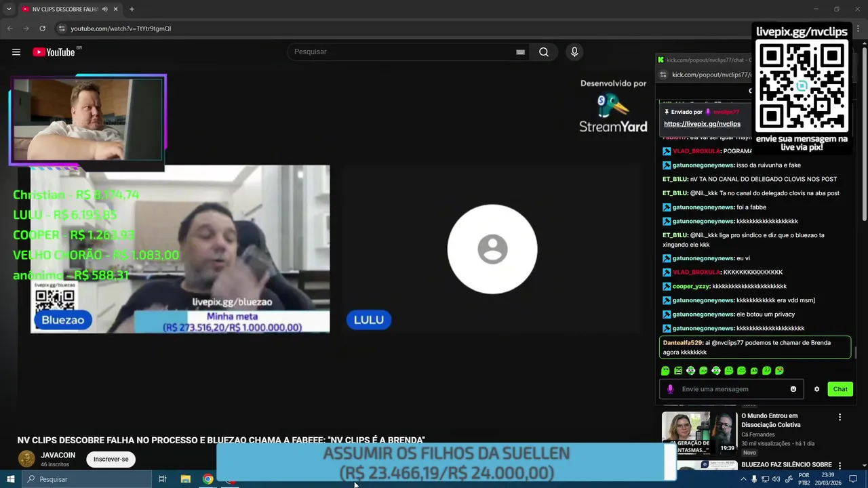Switch to Chrome from the taskbar
Viewport: 868px width, 488px height.
click(x=208, y=479)
